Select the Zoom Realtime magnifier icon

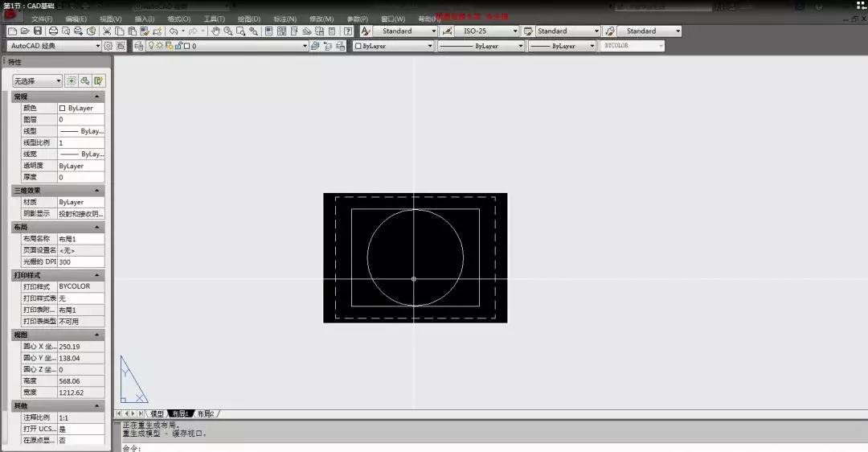228,31
